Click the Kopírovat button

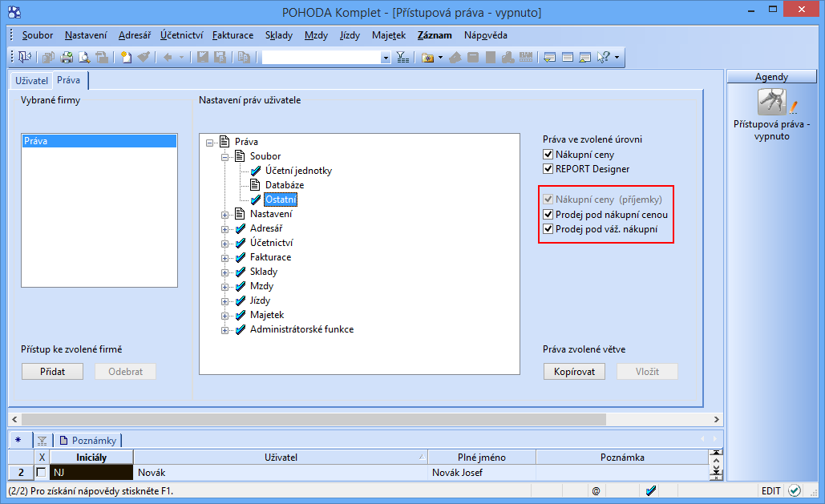click(574, 372)
